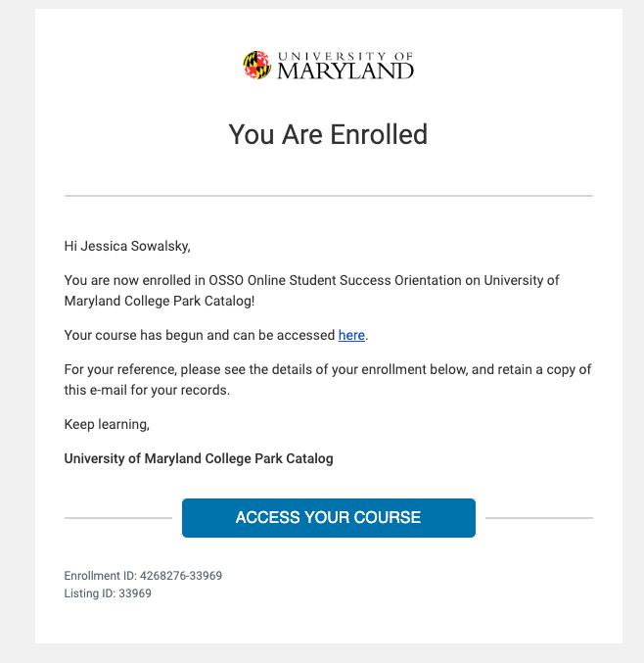Click the gray margin right of the email

tap(633, 331)
